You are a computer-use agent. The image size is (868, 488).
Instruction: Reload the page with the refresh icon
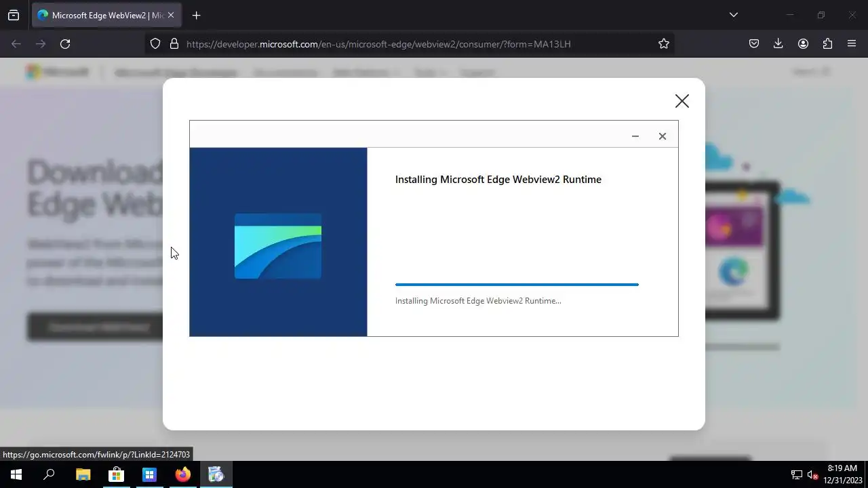pos(65,44)
